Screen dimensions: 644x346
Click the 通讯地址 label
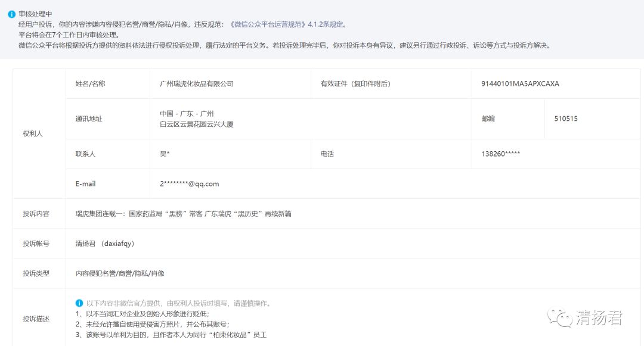pos(89,119)
